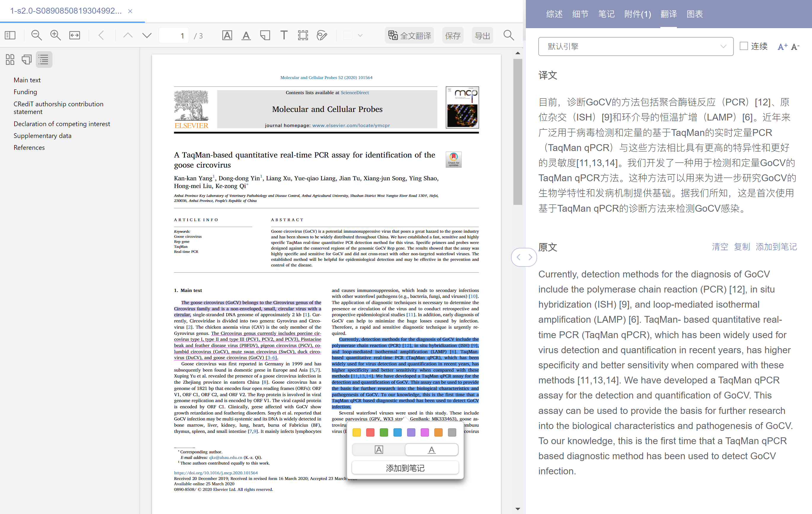Open Main text outline entry
The image size is (812, 514).
pyautogui.click(x=27, y=80)
